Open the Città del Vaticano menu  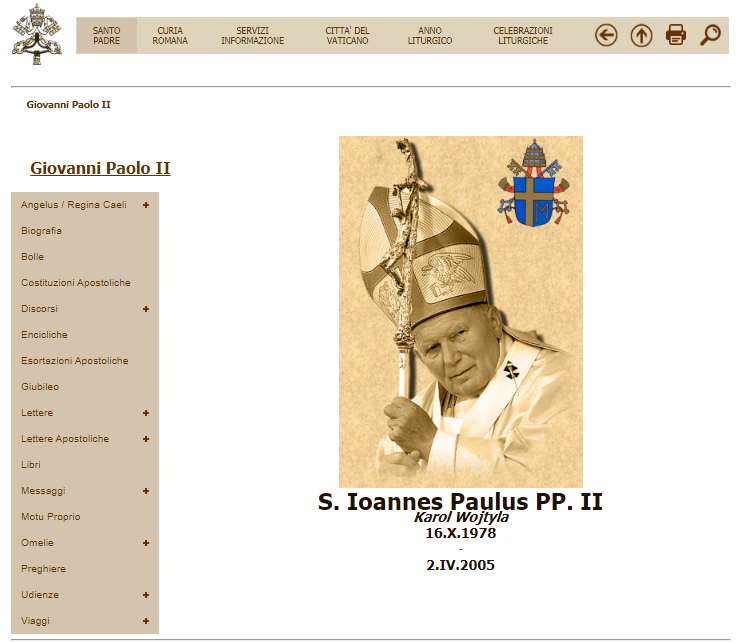click(x=347, y=35)
